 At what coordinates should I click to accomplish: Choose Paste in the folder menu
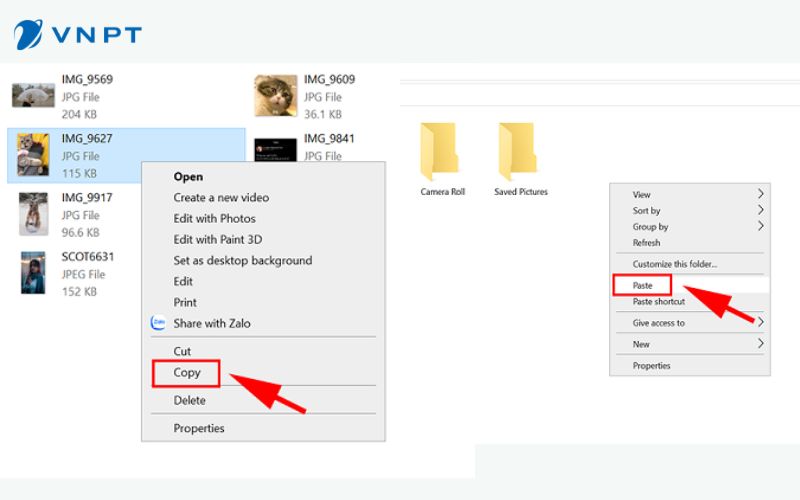coord(642,286)
